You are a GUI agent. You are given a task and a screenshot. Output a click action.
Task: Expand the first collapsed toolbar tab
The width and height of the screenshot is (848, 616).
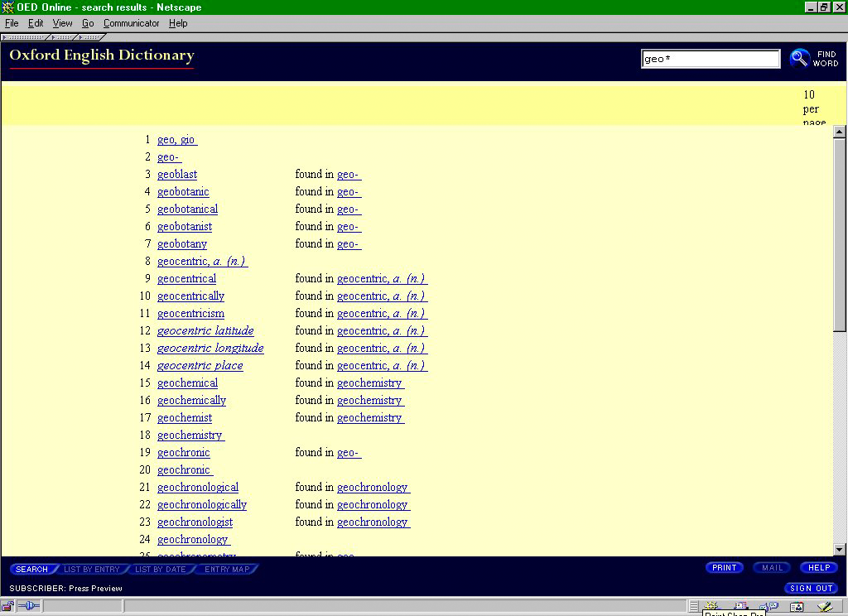pos(25,37)
